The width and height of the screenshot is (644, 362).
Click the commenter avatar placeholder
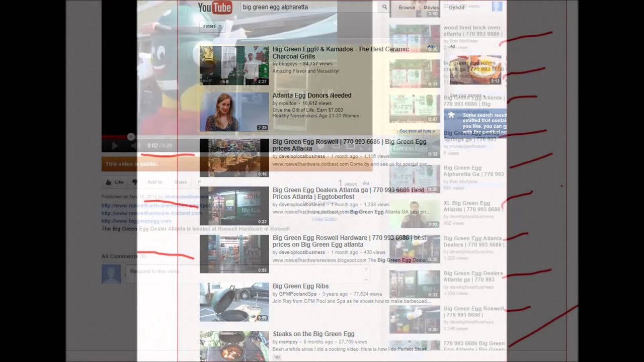coord(111,274)
